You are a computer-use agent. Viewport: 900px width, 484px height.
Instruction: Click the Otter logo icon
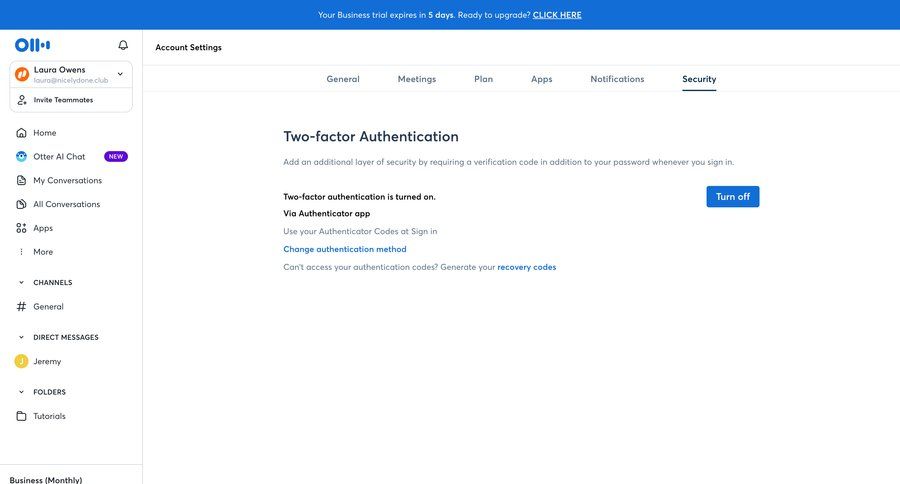tap(32, 45)
